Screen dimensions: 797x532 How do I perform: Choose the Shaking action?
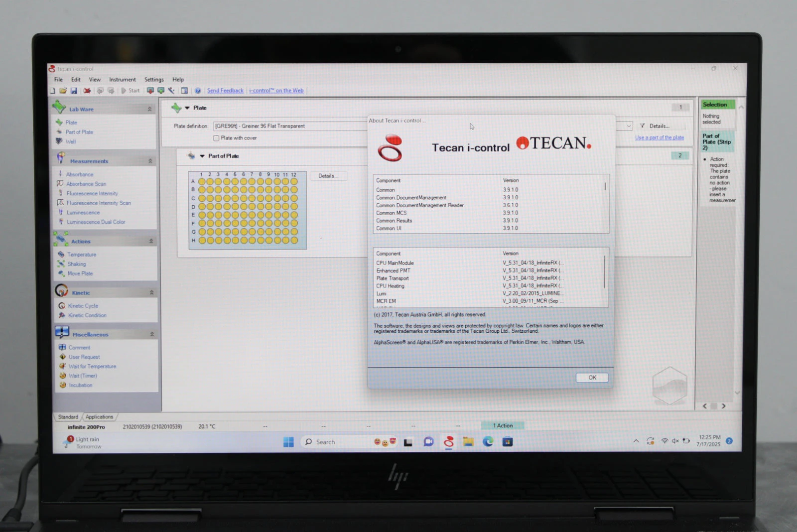pyautogui.click(x=77, y=264)
